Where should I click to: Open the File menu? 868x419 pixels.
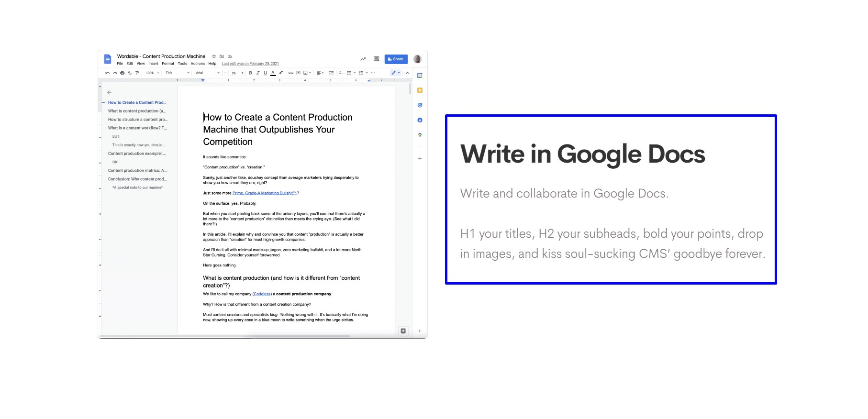(120, 64)
